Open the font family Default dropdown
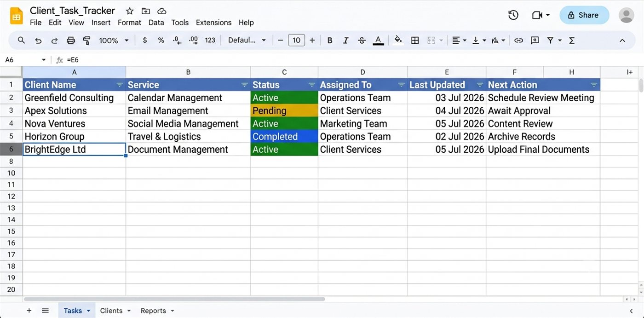 pos(247,40)
